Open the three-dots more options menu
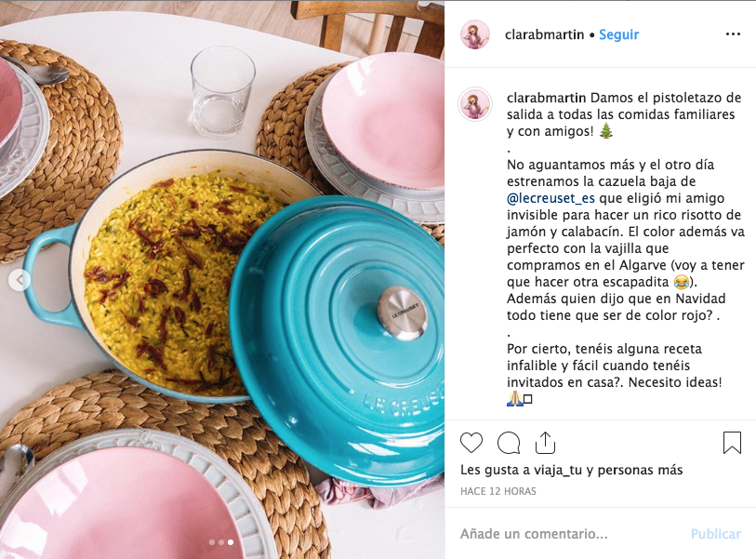 pyautogui.click(x=733, y=33)
